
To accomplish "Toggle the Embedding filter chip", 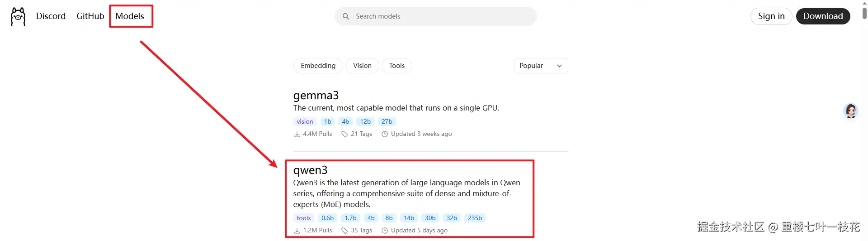I will (x=318, y=66).
